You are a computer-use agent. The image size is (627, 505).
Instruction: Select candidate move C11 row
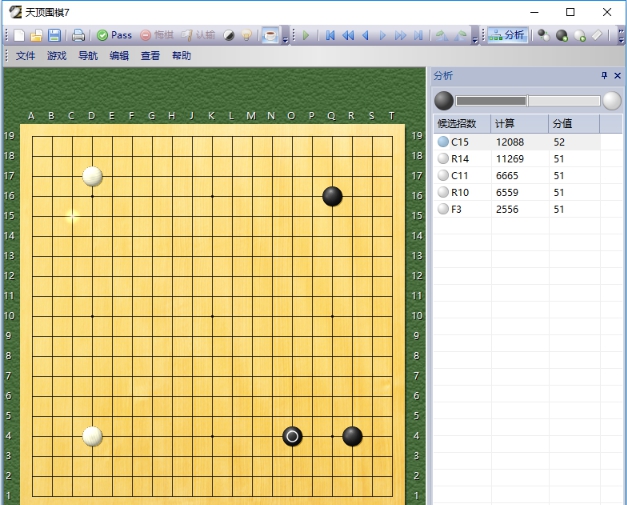tap(517, 176)
